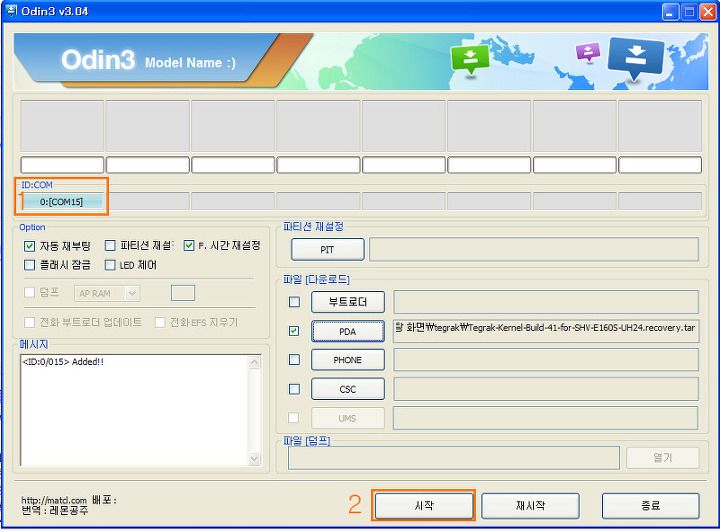Click the PIT button
Viewport: 720px width, 532px height.
327,249
